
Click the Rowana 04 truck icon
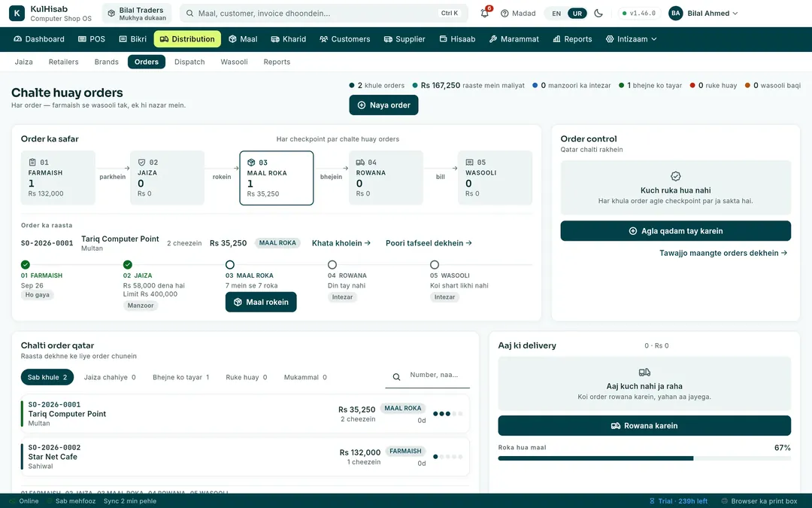tap(360, 163)
